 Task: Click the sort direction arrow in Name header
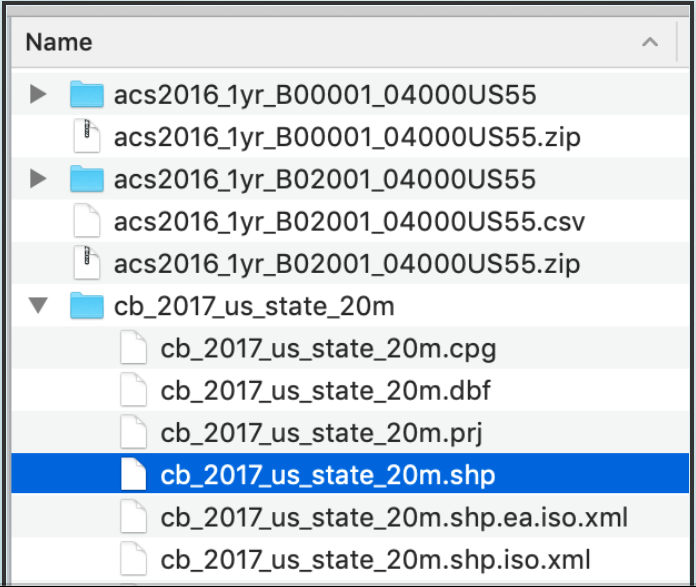pyautogui.click(x=650, y=42)
